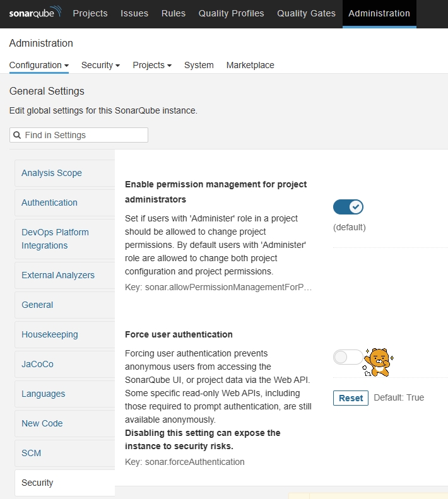Select the Security category in the sidebar
The height and width of the screenshot is (499, 448).
pos(64,483)
